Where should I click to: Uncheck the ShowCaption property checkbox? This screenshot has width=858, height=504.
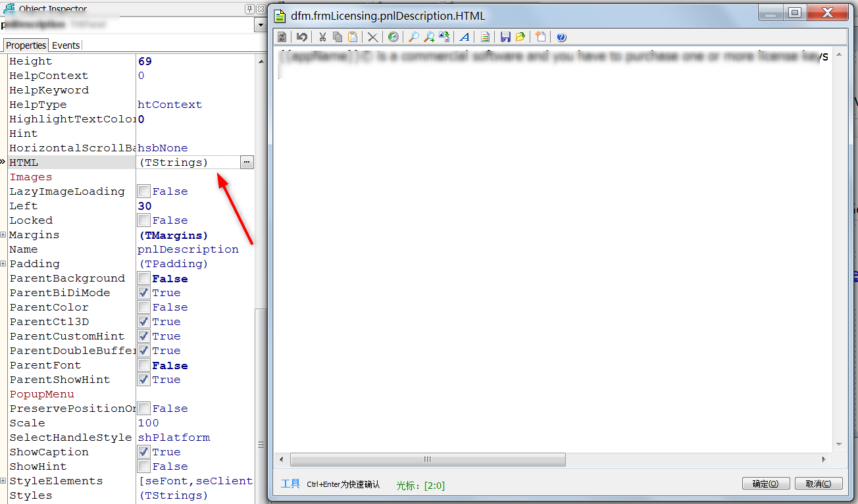143,452
